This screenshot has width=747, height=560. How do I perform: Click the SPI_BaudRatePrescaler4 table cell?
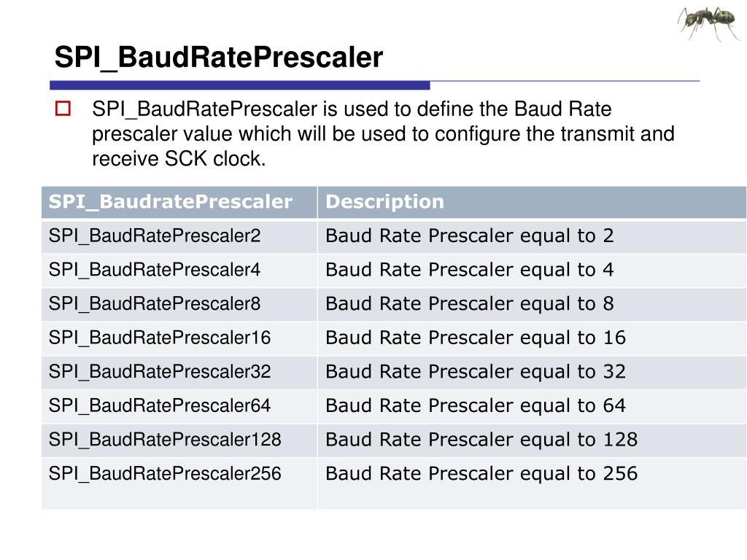tap(179, 271)
